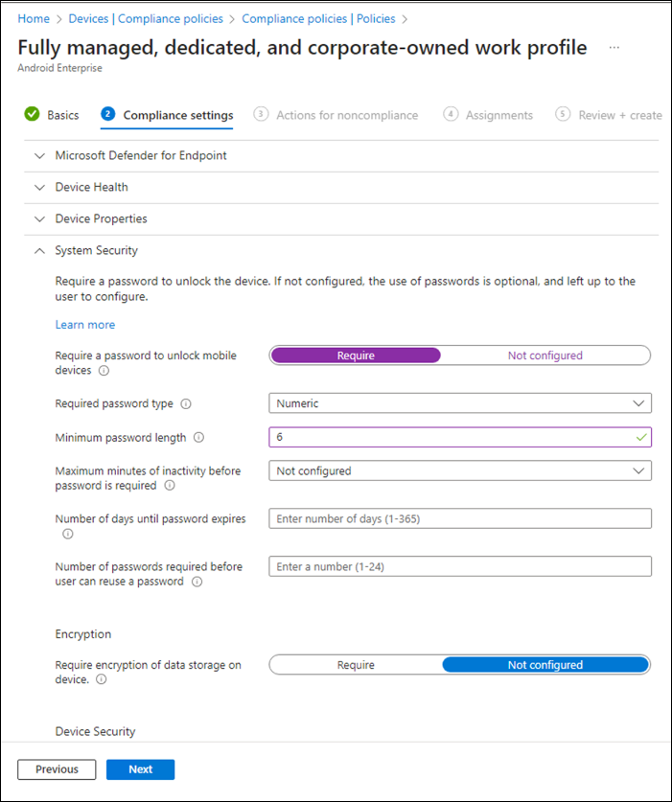Click info icon under password expires label
Screen dimensions: 672x802
click(68, 534)
